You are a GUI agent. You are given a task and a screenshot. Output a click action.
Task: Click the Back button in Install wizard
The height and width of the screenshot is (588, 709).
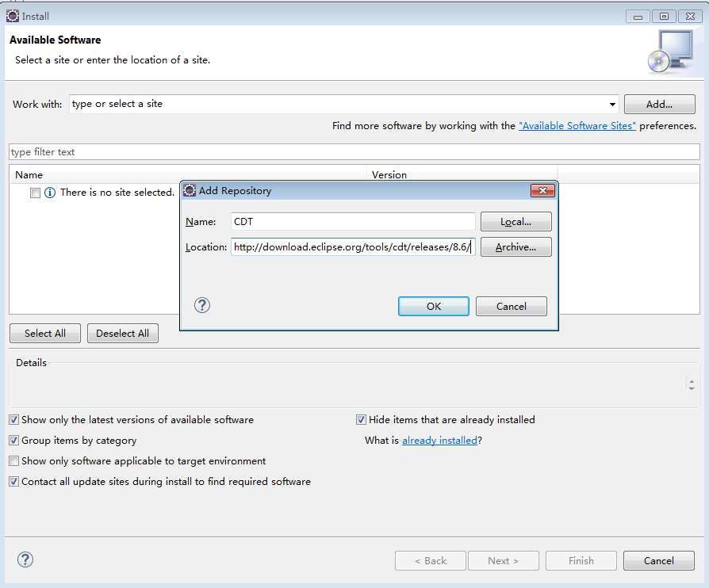pyautogui.click(x=431, y=561)
